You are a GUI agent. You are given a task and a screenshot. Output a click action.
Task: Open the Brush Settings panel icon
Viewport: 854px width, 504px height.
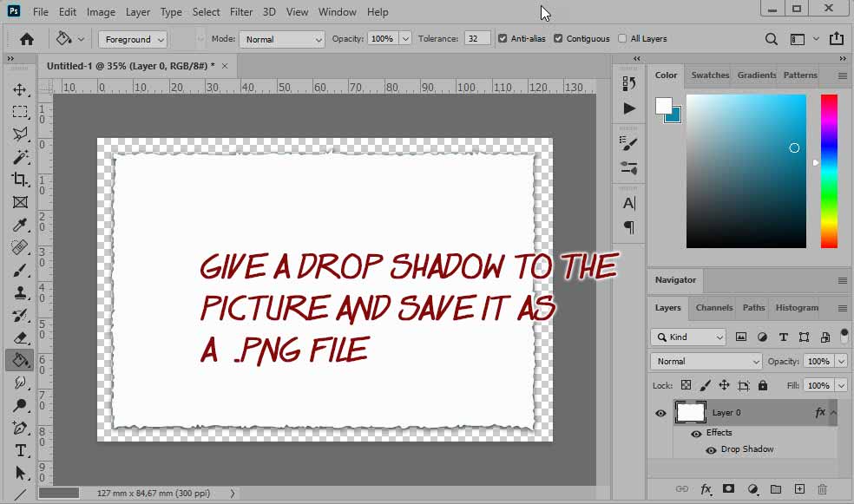(x=628, y=144)
